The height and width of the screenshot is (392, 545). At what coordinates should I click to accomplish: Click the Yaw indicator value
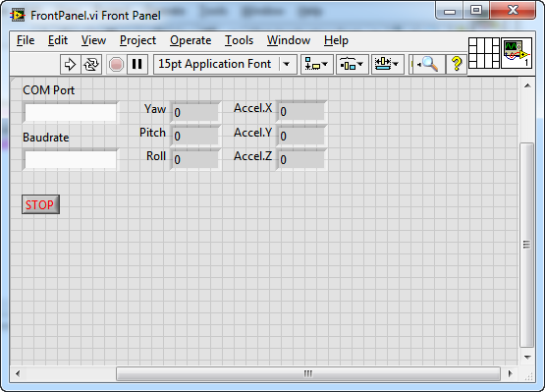pyautogui.click(x=195, y=112)
